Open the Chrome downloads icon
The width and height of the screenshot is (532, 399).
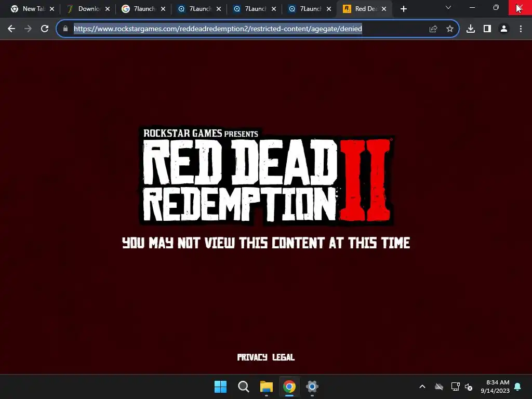coord(471,29)
